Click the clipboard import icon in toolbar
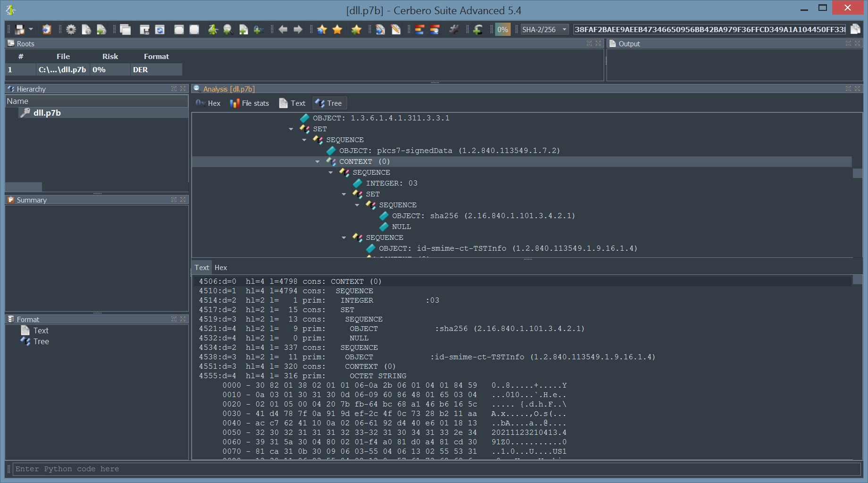Viewport: 868px width, 483px height. 46,30
